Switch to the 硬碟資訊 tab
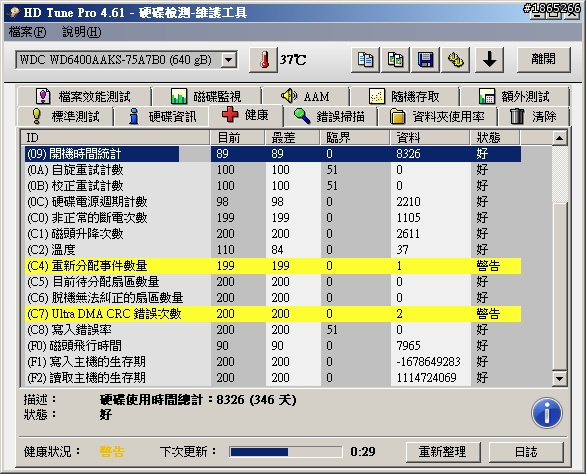The height and width of the screenshot is (474, 586). click(162, 116)
